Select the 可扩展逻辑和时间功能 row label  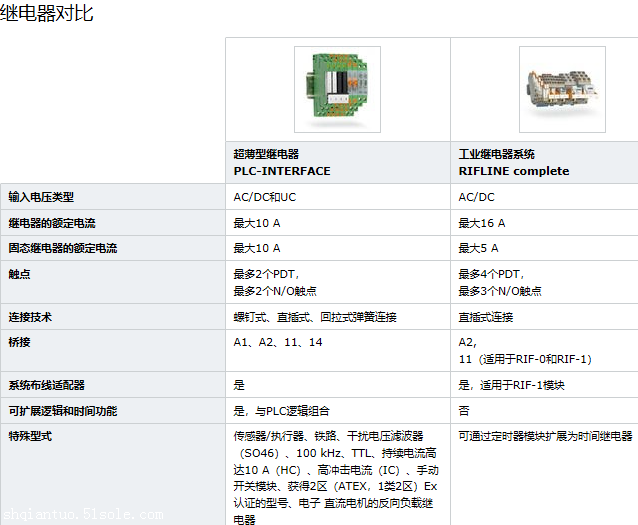(x=63, y=411)
